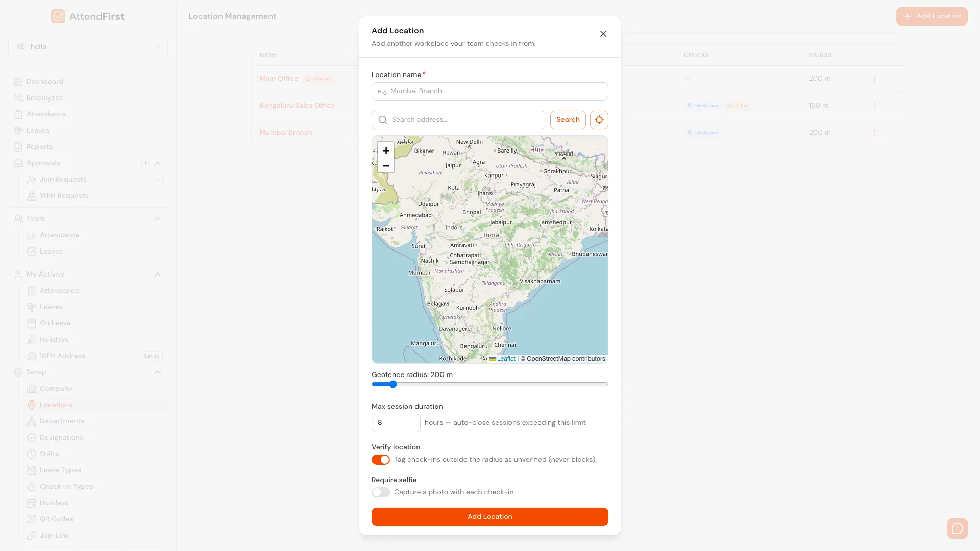Click the search magnifier icon in address field
This screenshot has height=551, width=980.
[383, 120]
